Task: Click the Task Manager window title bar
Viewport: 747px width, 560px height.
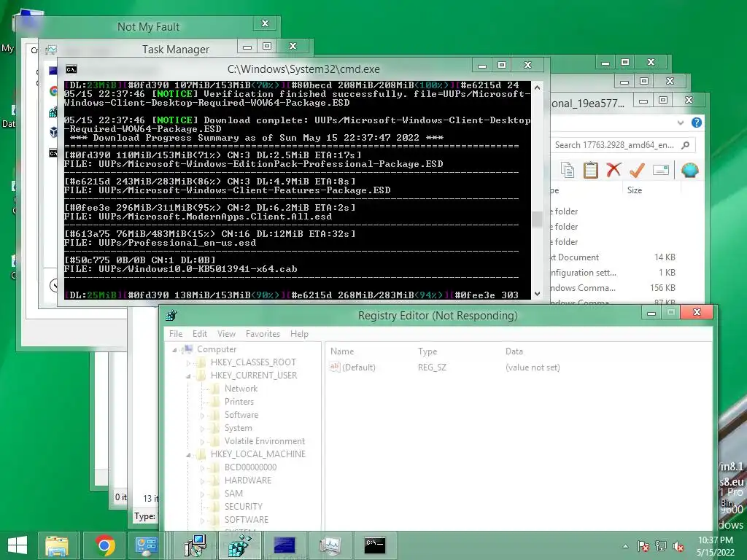Action: click(x=175, y=50)
